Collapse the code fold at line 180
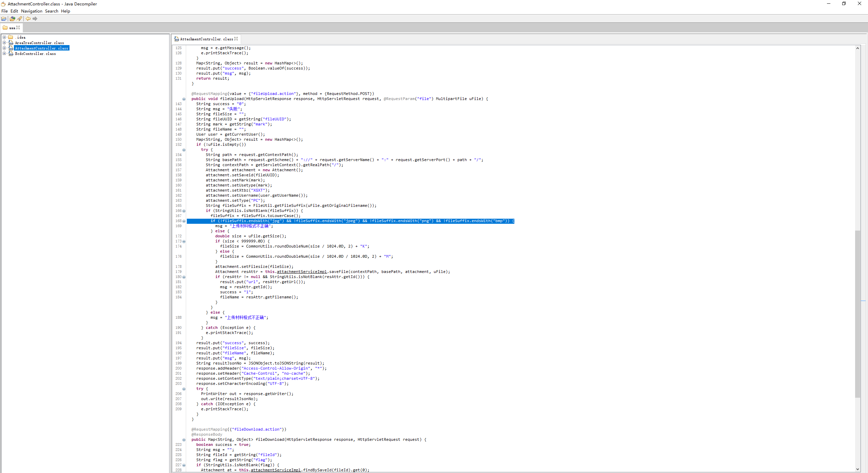Screen dimensions: 868x473 click(184, 277)
